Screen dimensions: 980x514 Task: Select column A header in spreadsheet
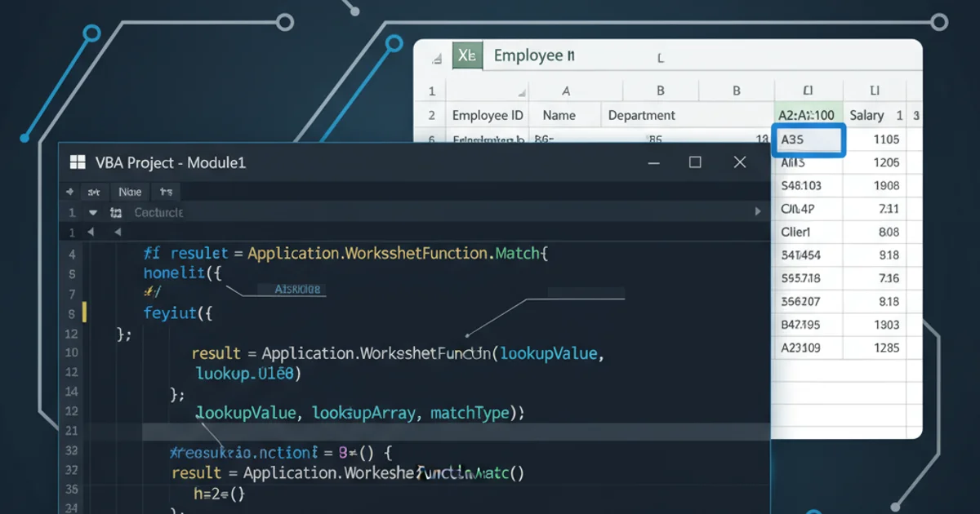pos(566,91)
